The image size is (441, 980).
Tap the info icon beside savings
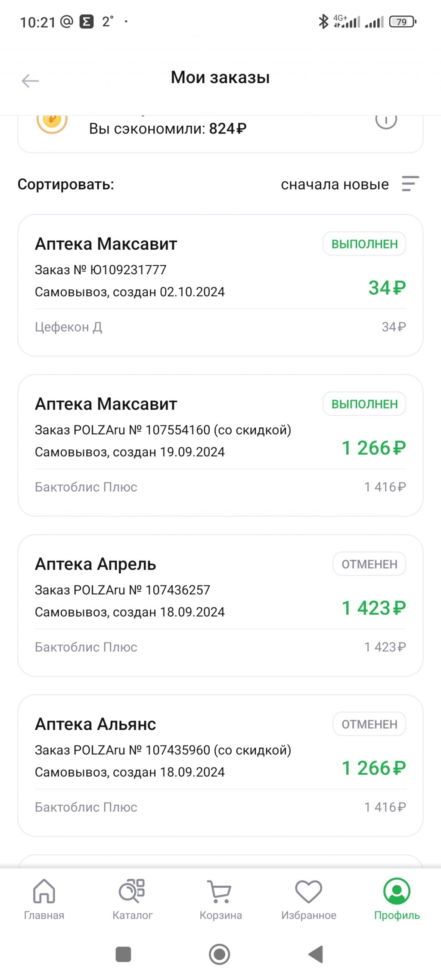tap(385, 121)
